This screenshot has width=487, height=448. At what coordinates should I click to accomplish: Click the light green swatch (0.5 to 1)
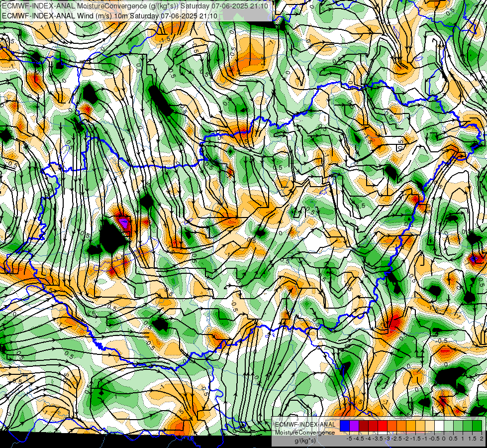tap(458, 426)
